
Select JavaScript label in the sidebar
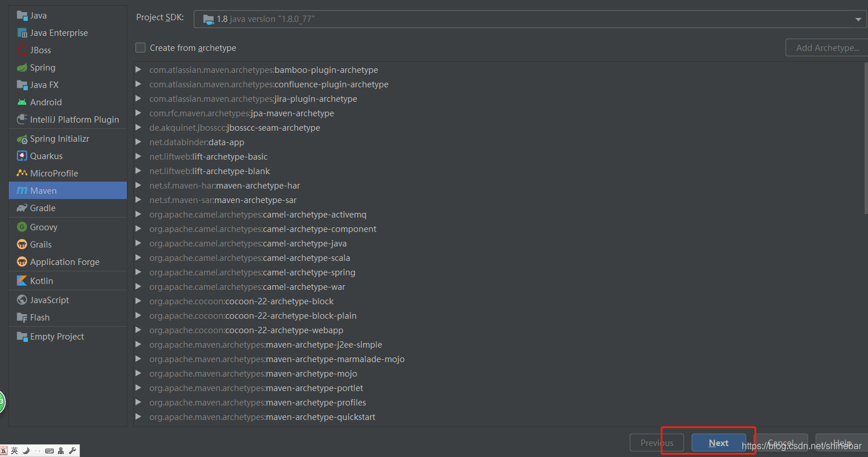click(x=49, y=300)
